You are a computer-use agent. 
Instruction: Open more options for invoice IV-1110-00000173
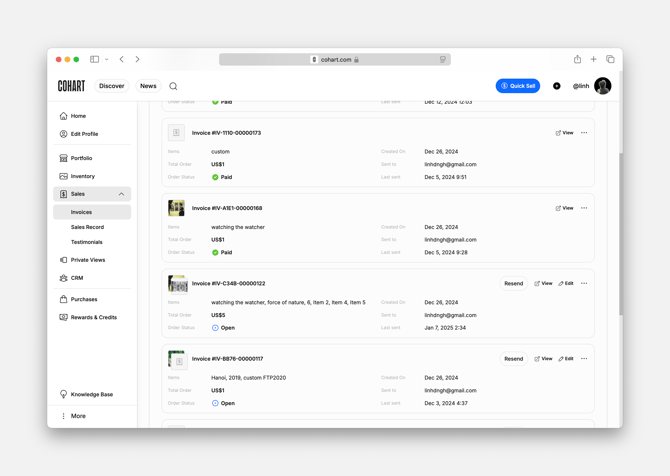(x=584, y=133)
